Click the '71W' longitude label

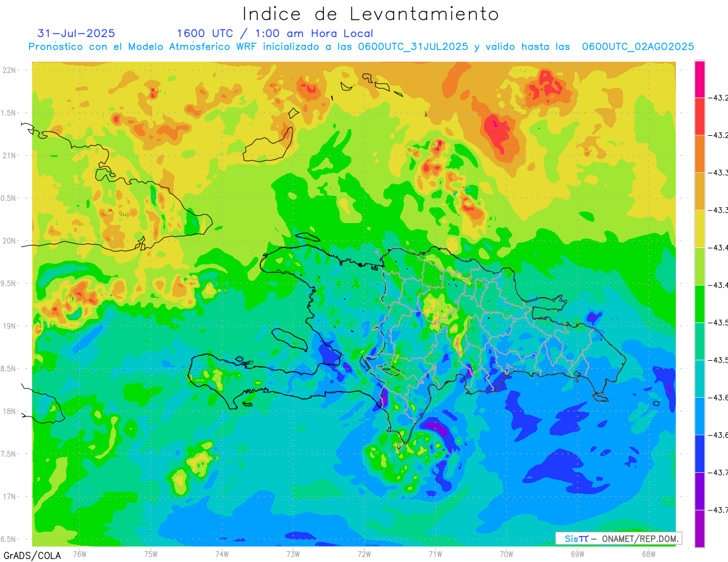(x=435, y=554)
